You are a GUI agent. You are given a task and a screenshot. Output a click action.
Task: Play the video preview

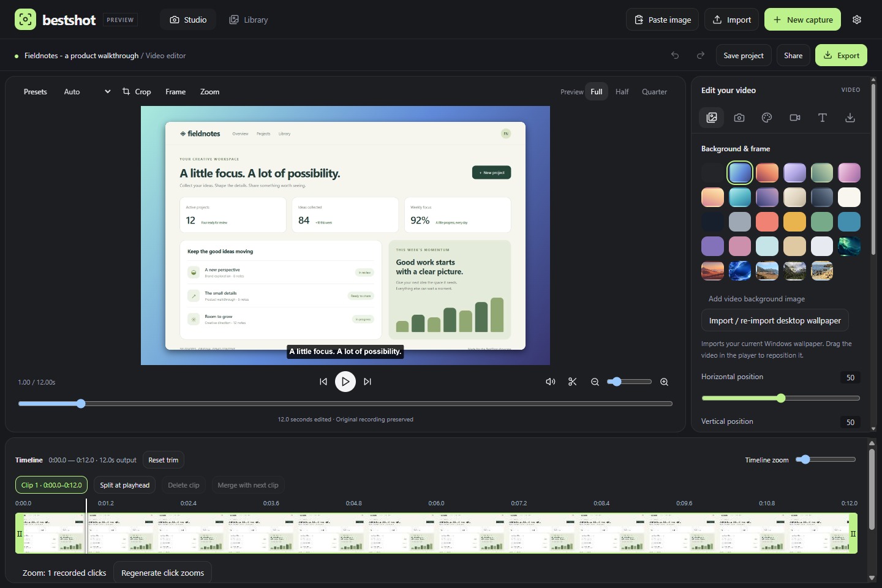tap(345, 382)
